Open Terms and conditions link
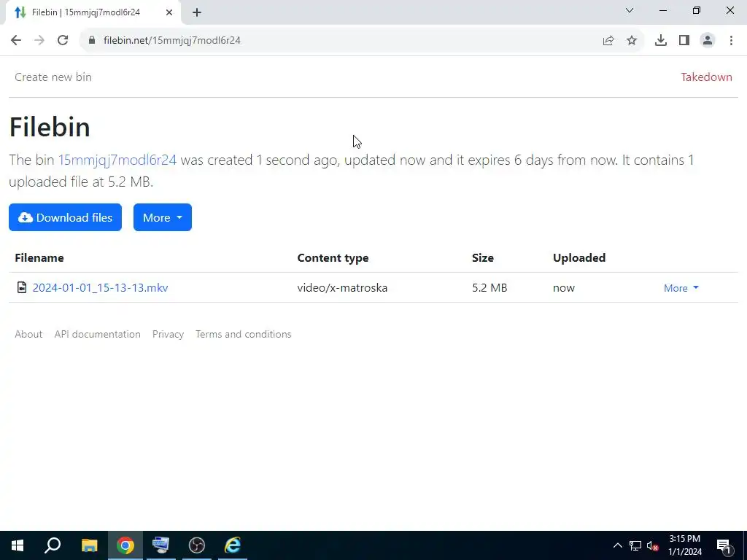This screenshot has width=747, height=560. (244, 334)
